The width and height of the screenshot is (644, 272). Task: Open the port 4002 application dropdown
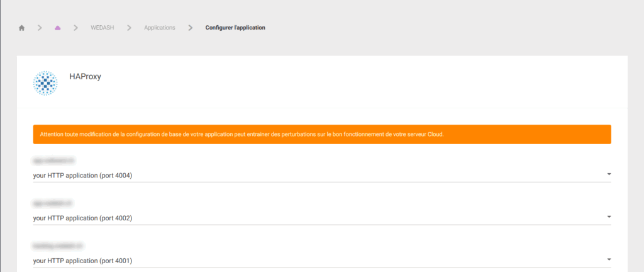click(322, 218)
